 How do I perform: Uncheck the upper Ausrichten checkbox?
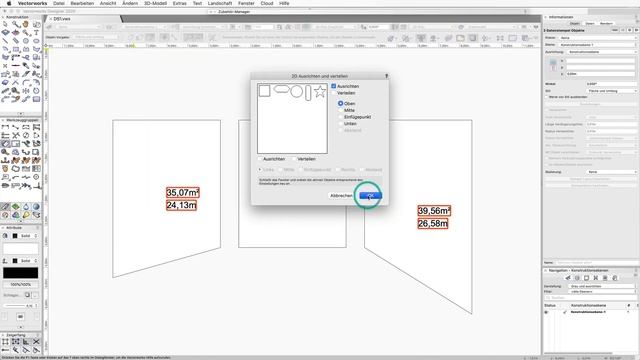tap(333, 86)
